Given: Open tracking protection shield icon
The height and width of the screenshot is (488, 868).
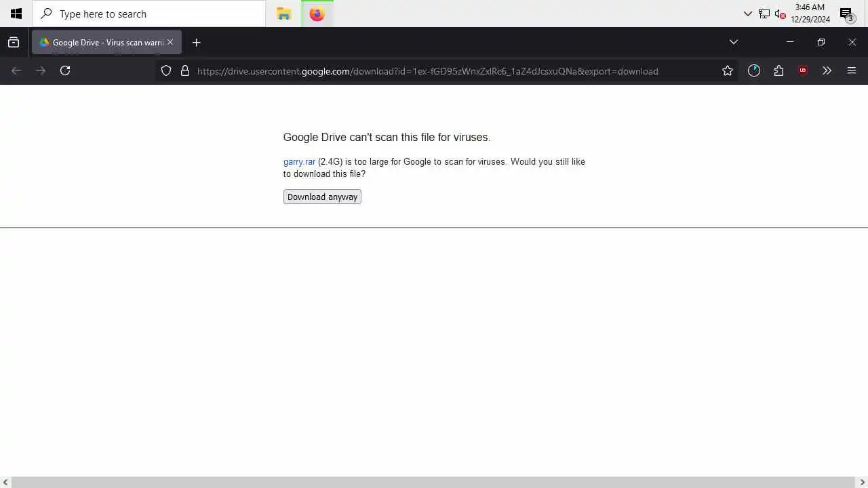Looking at the screenshot, I should point(166,70).
